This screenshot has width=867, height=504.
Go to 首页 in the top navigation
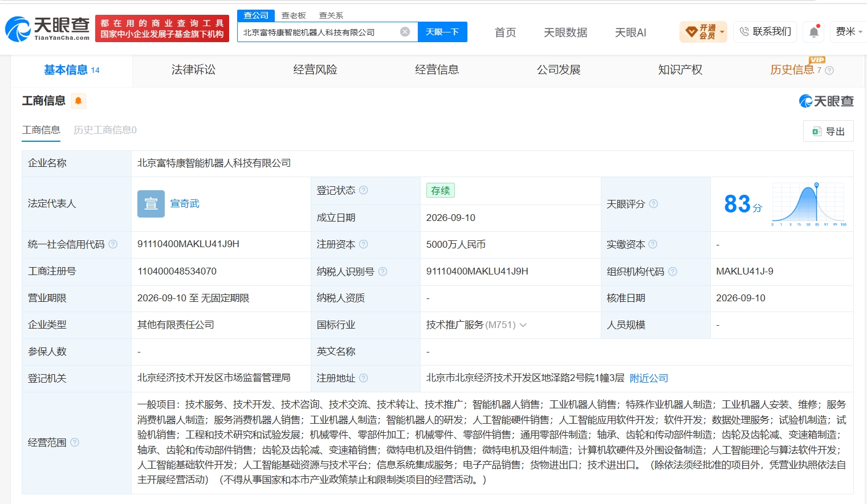(x=505, y=32)
